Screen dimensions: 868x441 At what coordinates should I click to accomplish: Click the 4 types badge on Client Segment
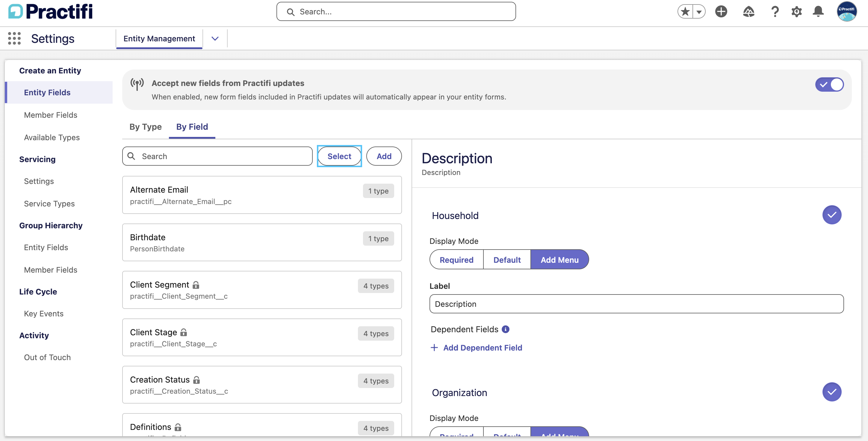(x=376, y=286)
